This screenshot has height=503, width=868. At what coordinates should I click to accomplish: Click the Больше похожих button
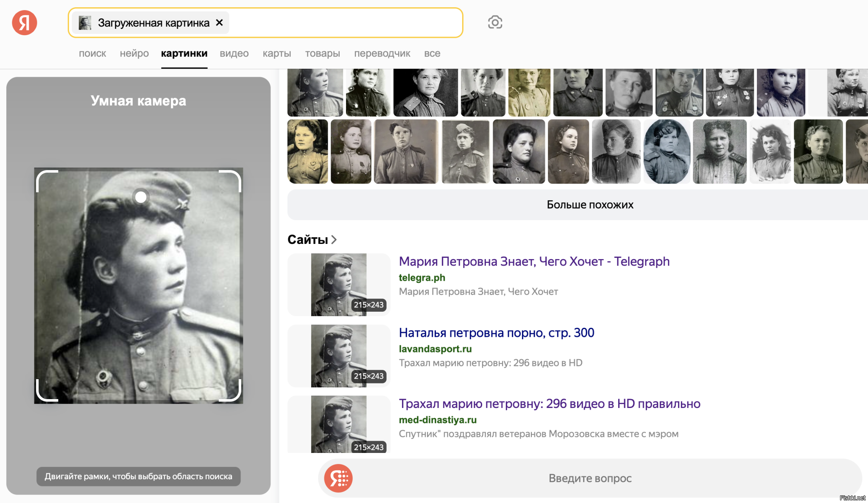click(x=589, y=205)
